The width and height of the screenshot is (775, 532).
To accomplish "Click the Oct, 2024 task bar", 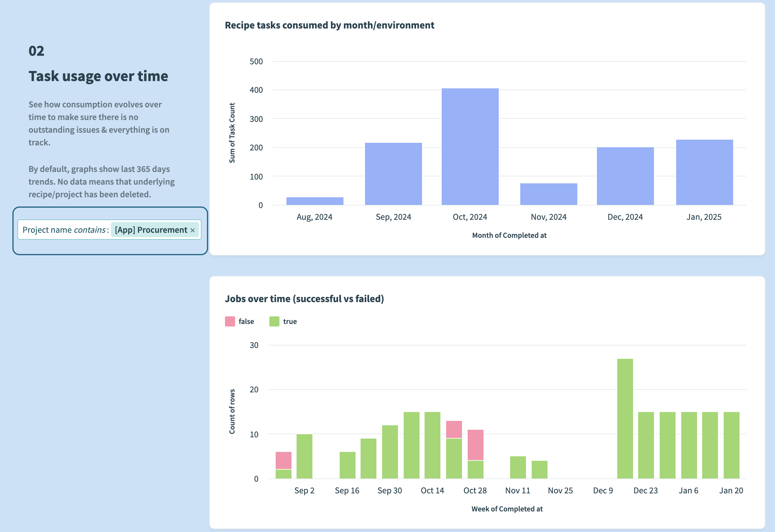I will tap(470, 147).
